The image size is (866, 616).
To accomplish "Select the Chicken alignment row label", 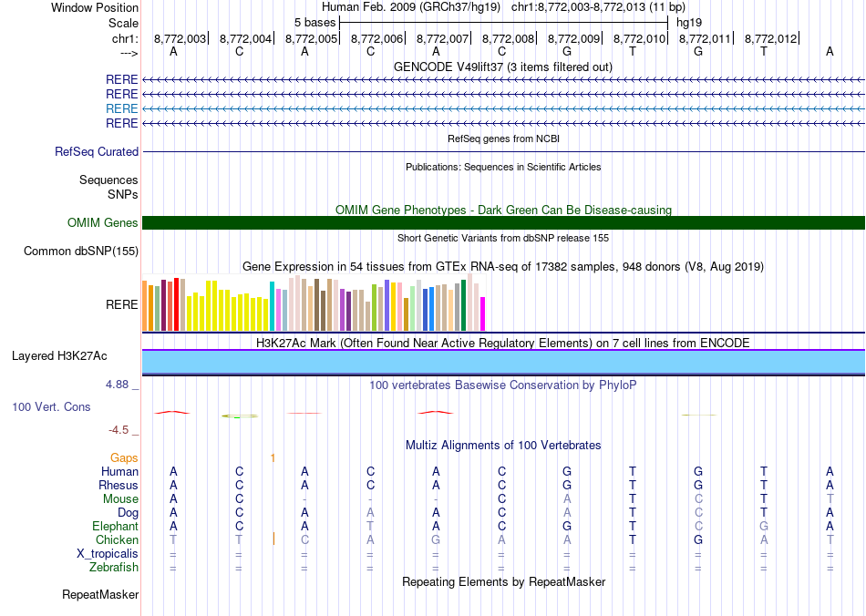I will (x=117, y=539).
